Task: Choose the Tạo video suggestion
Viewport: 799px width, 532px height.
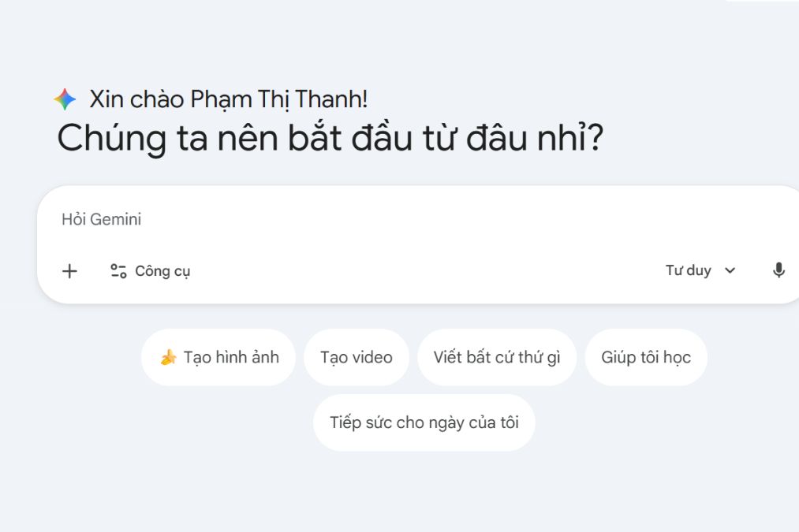Action: [357, 357]
